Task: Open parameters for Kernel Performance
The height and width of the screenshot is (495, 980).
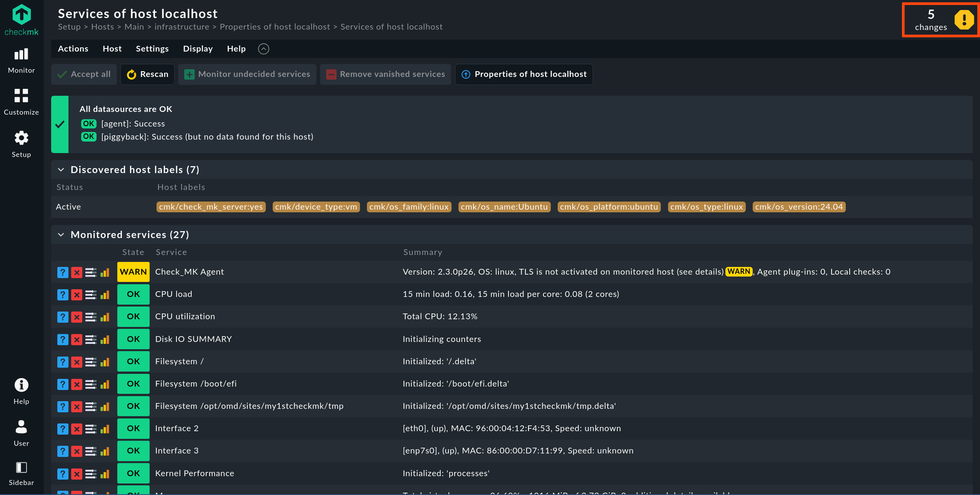Action: point(91,474)
